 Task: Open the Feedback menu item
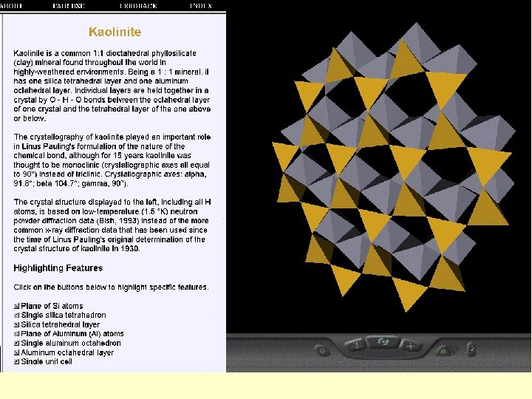(x=138, y=6)
